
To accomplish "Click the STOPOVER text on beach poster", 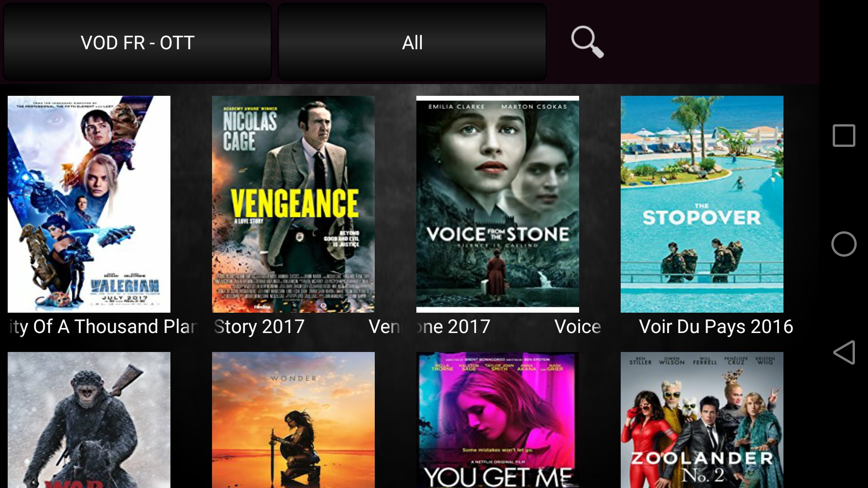I will click(x=702, y=218).
